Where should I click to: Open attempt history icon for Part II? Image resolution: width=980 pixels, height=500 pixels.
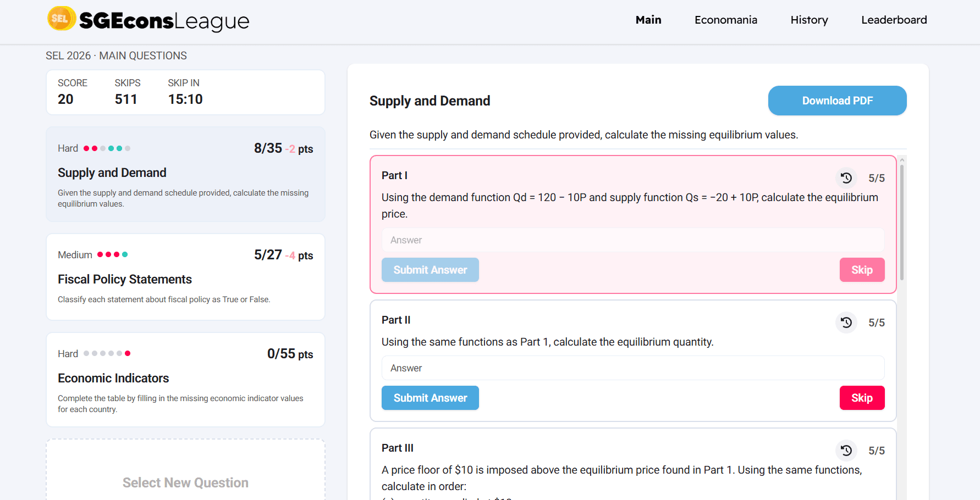(x=846, y=323)
